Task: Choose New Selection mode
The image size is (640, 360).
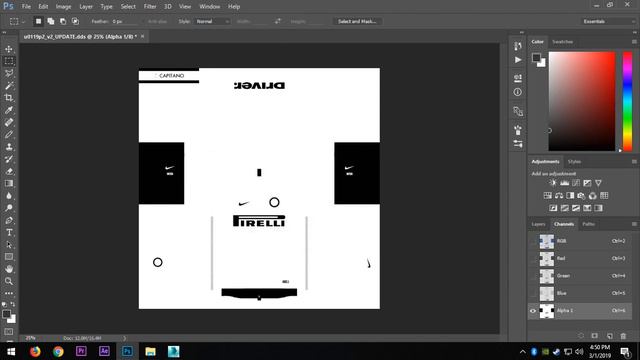Action: [x=38, y=21]
